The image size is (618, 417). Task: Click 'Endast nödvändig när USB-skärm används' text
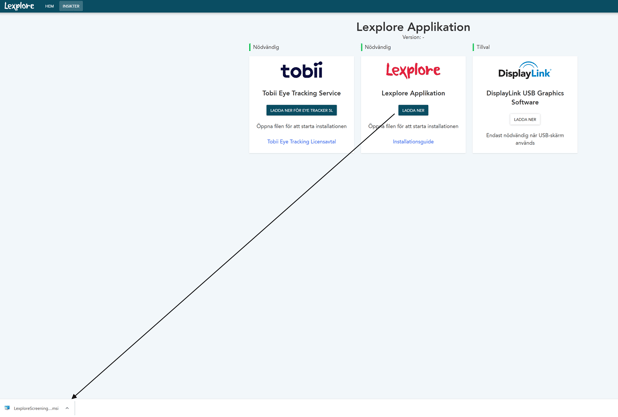pos(525,139)
